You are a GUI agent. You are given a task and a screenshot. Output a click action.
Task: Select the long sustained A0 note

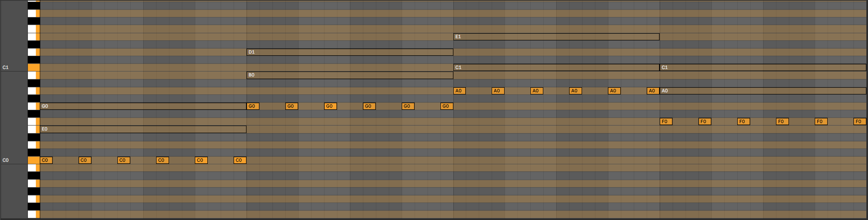763,91
